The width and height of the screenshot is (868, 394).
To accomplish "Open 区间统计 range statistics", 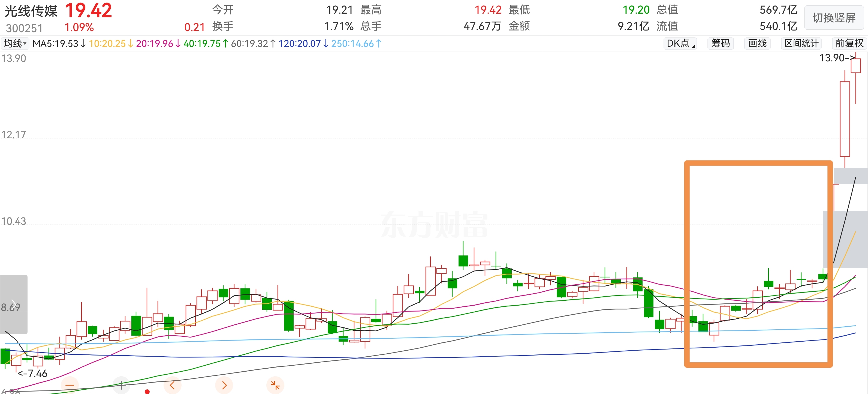I will point(801,43).
